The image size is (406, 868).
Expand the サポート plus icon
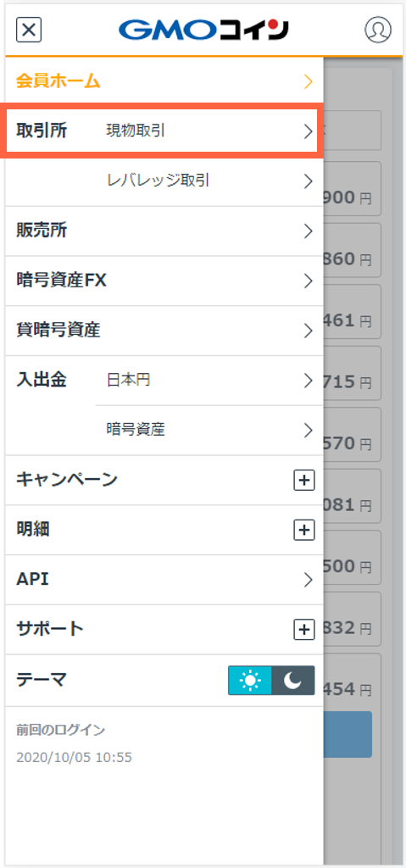click(x=303, y=630)
